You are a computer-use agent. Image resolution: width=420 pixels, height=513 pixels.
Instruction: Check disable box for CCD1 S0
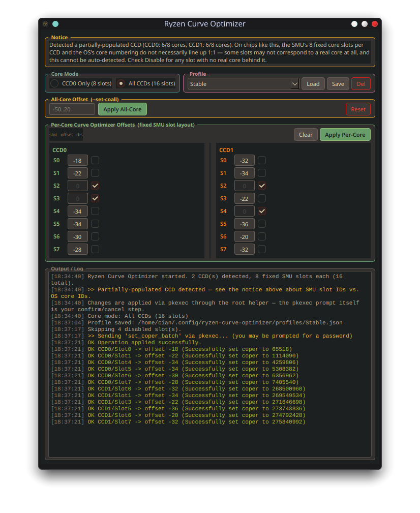point(262,160)
